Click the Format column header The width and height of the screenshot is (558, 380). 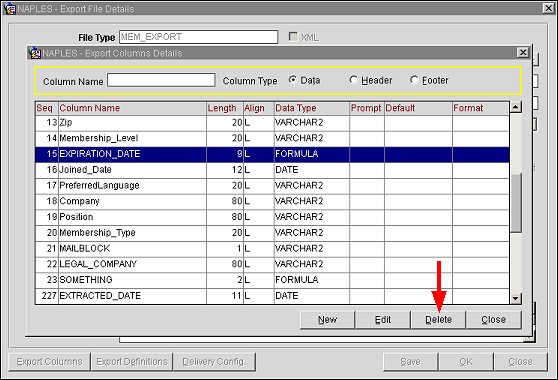[x=481, y=108]
